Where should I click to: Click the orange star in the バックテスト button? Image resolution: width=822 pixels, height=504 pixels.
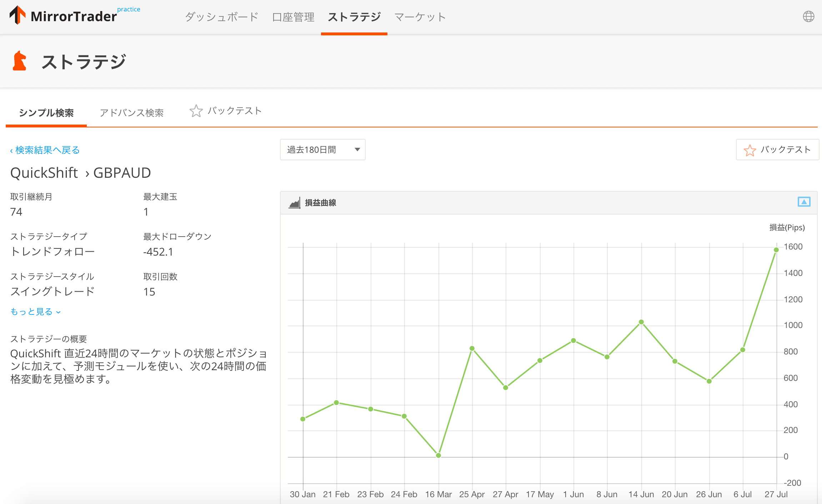(750, 150)
